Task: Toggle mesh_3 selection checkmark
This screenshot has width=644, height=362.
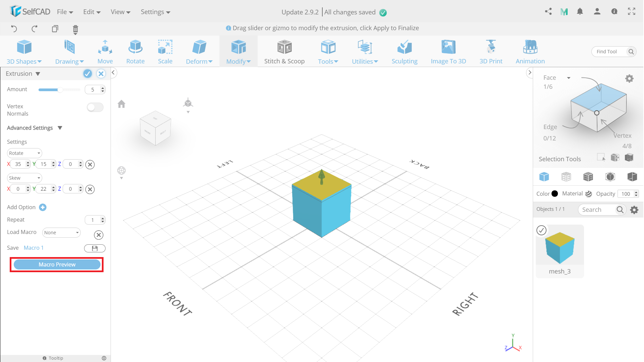Action: [x=541, y=230]
